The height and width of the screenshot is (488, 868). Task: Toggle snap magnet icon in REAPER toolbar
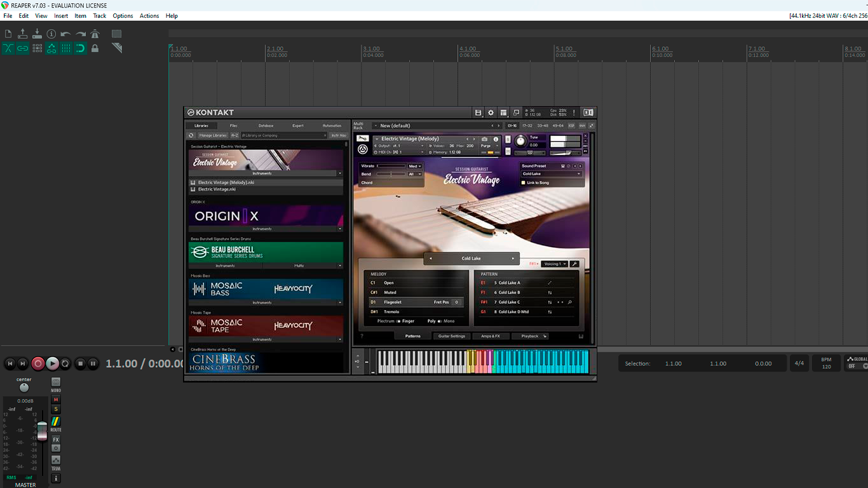tap(81, 48)
